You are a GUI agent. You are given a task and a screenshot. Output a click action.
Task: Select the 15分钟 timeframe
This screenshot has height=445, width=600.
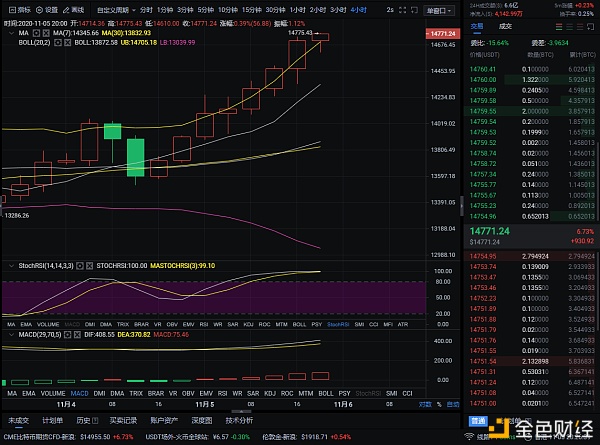point(251,10)
